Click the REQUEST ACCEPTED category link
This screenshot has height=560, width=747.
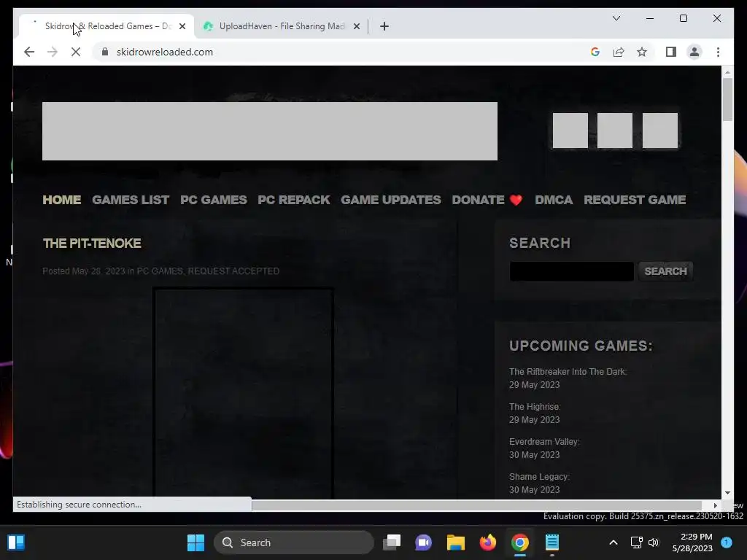[233, 271]
